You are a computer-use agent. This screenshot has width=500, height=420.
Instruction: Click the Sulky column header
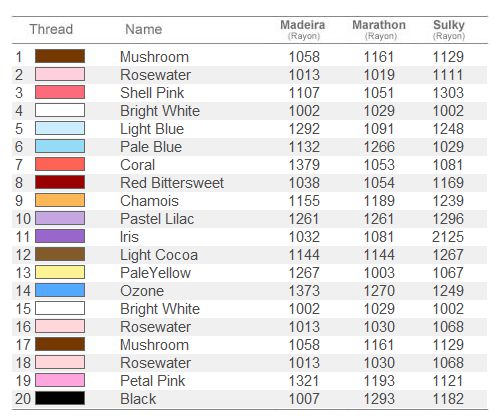click(x=449, y=29)
